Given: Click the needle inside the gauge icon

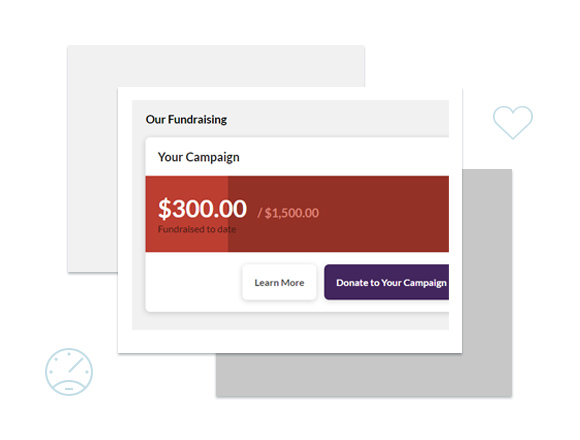Looking at the screenshot, I should tap(76, 365).
